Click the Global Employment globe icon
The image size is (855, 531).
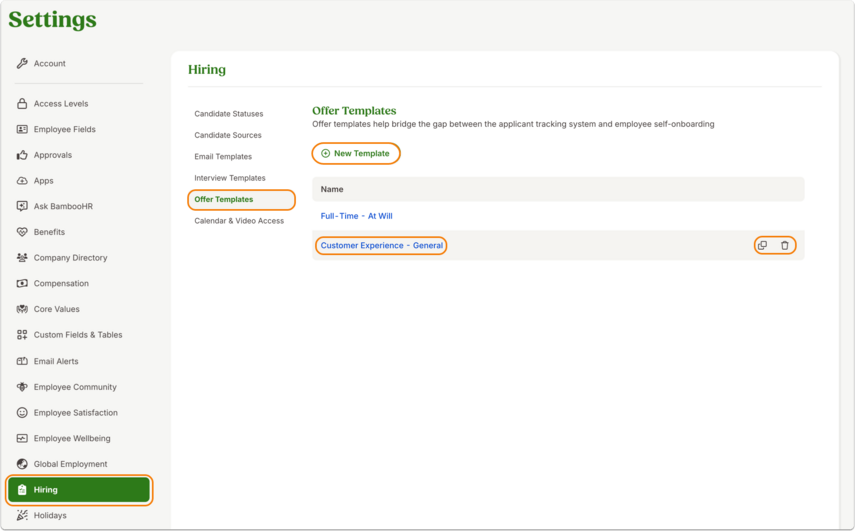pyautogui.click(x=22, y=464)
